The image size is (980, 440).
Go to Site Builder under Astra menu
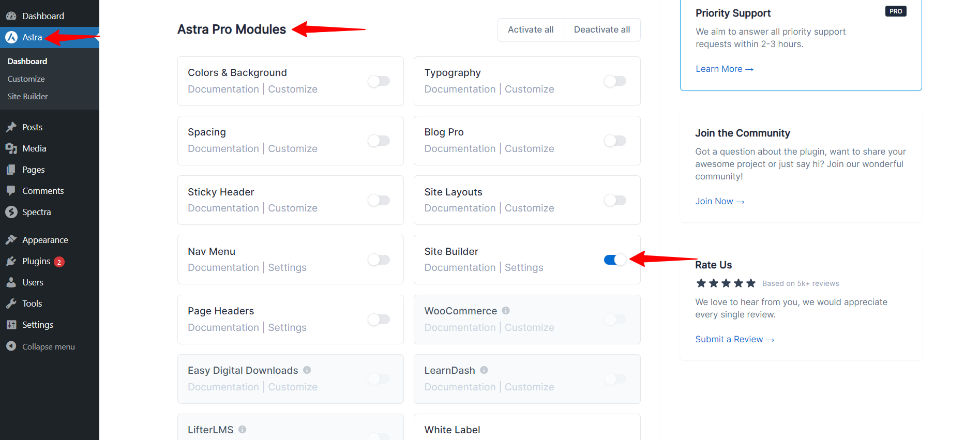pos(27,96)
